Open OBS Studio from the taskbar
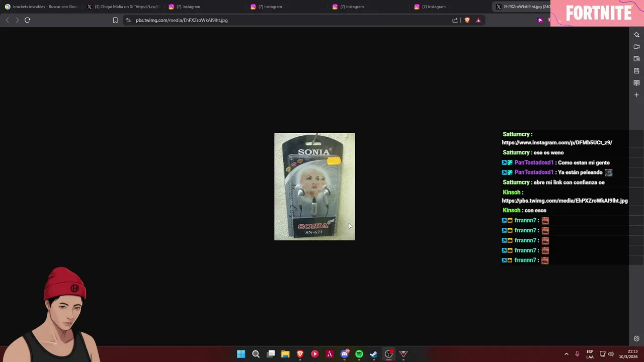 coord(389,354)
